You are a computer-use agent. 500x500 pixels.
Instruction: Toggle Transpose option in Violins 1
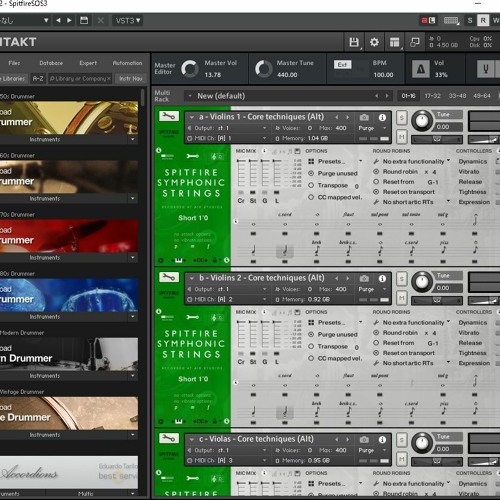(x=311, y=185)
